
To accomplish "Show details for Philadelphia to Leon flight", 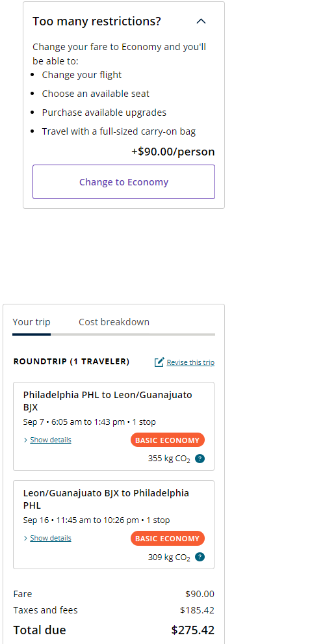I will [x=51, y=440].
